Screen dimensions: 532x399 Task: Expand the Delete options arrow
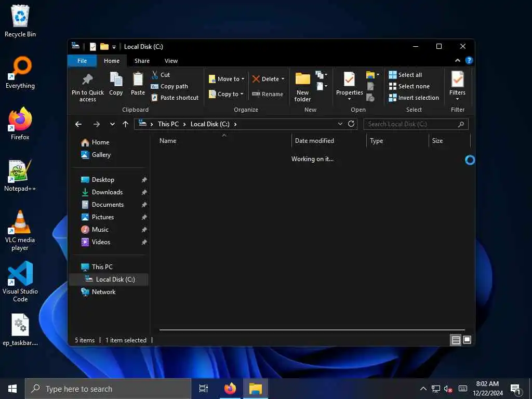283,79
